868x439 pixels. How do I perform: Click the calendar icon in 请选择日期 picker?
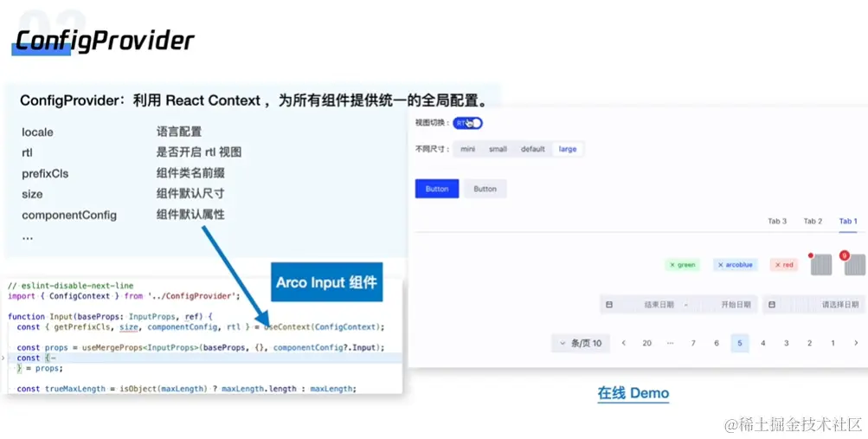[x=771, y=305]
